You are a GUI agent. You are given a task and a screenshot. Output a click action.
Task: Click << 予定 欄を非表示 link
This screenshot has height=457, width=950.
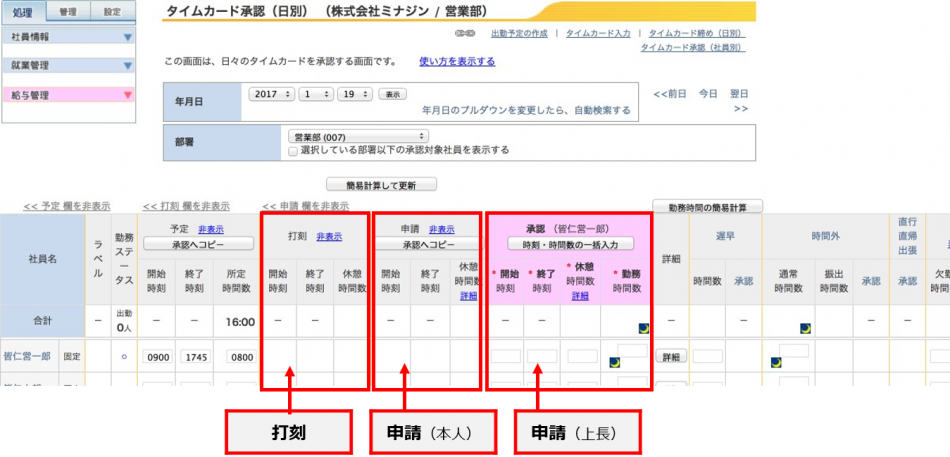pyautogui.click(x=67, y=207)
